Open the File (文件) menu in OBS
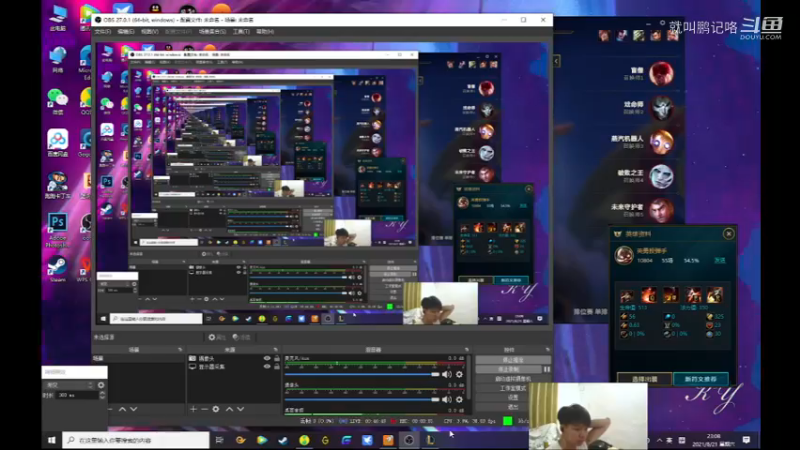The height and width of the screenshot is (450, 800). (x=103, y=32)
